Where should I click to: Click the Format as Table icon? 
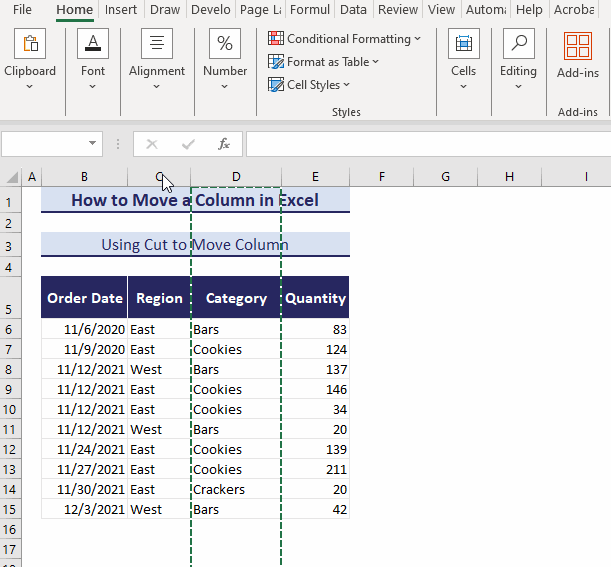click(276, 62)
